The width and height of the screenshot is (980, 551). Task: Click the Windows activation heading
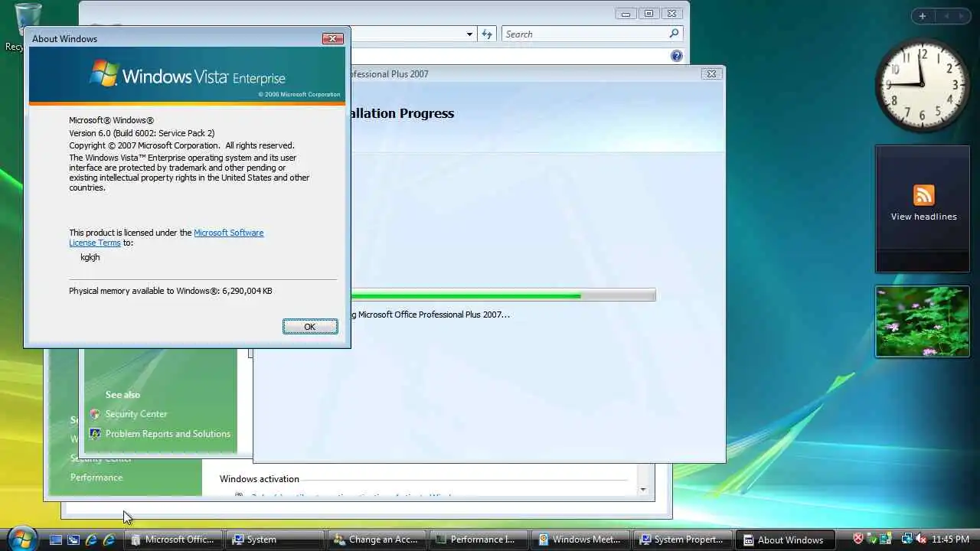(260, 479)
